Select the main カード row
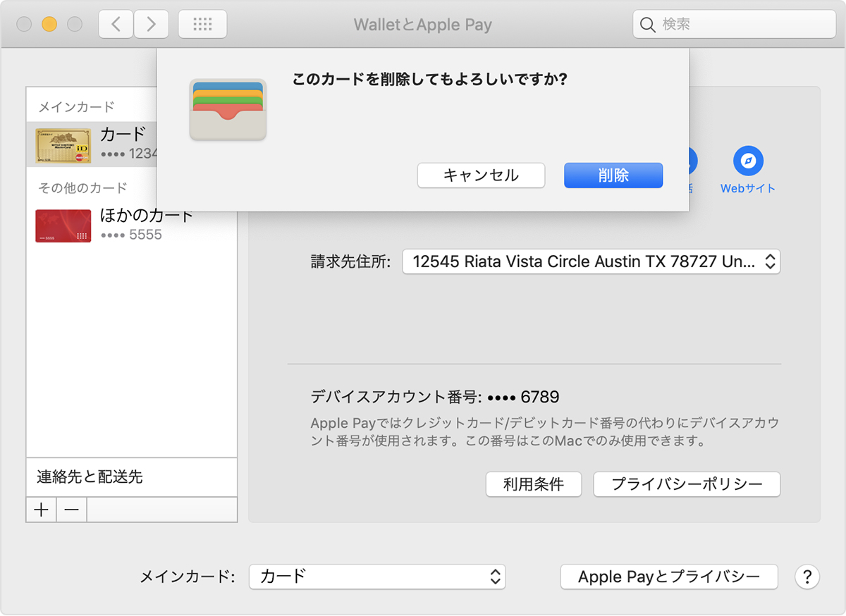 click(92, 144)
